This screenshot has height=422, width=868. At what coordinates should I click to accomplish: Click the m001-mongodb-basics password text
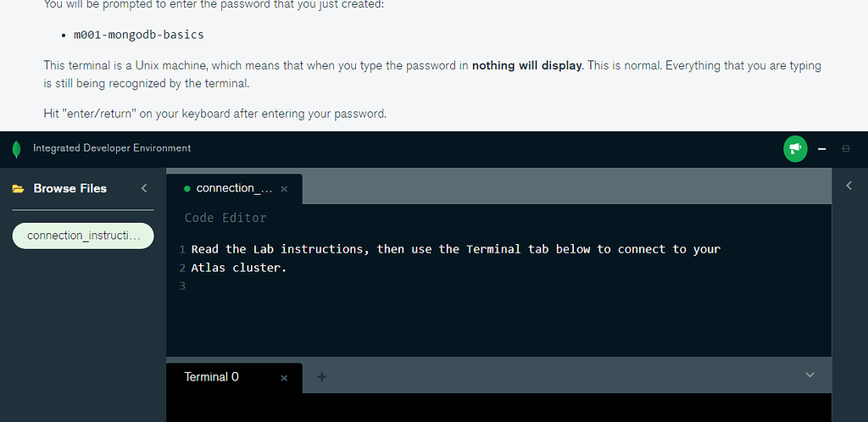click(139, 35)
